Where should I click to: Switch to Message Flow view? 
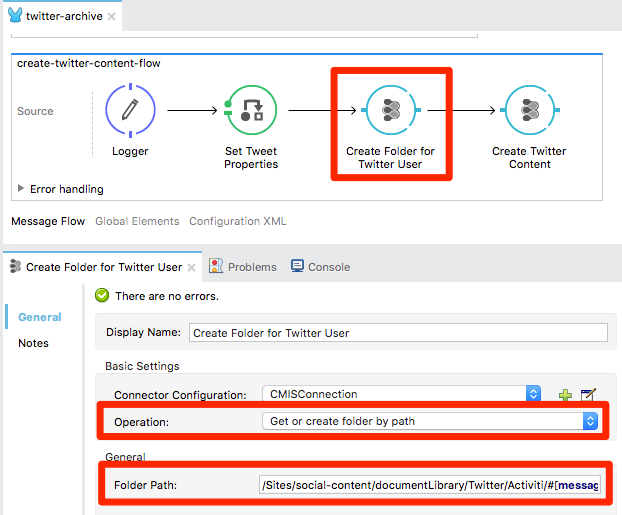tap(48, 221)
